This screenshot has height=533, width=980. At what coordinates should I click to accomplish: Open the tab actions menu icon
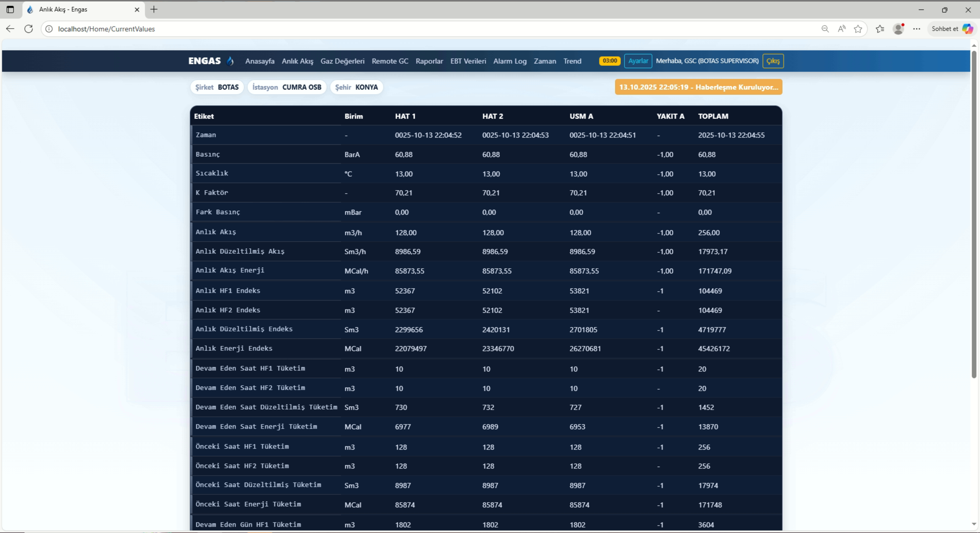pos(10,9)
